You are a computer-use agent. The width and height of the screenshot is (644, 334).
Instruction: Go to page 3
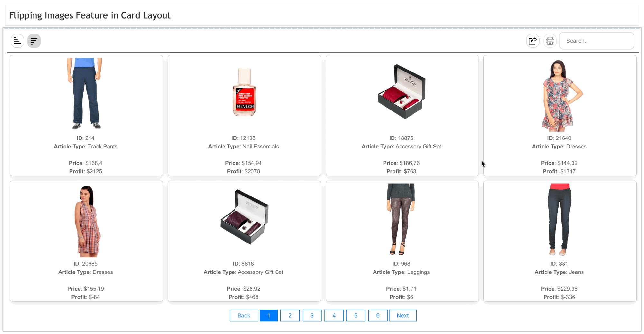pyautogui.click(x=312, y=315)
